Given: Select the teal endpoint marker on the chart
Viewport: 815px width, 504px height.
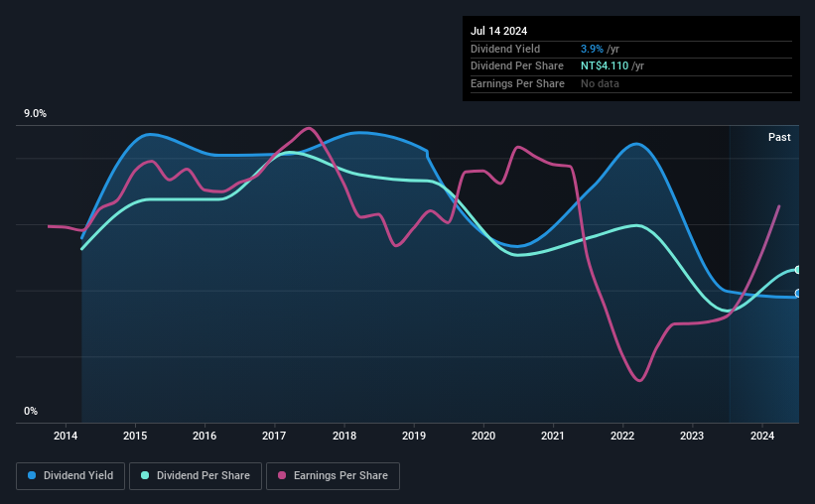Looking at the screenshot, I should (x=798, y=270).
